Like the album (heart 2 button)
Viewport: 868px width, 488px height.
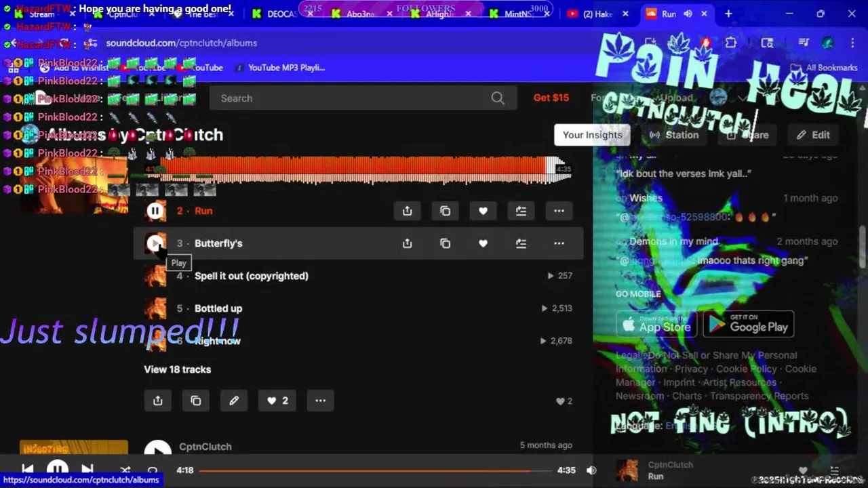click(x=277, y=401)
